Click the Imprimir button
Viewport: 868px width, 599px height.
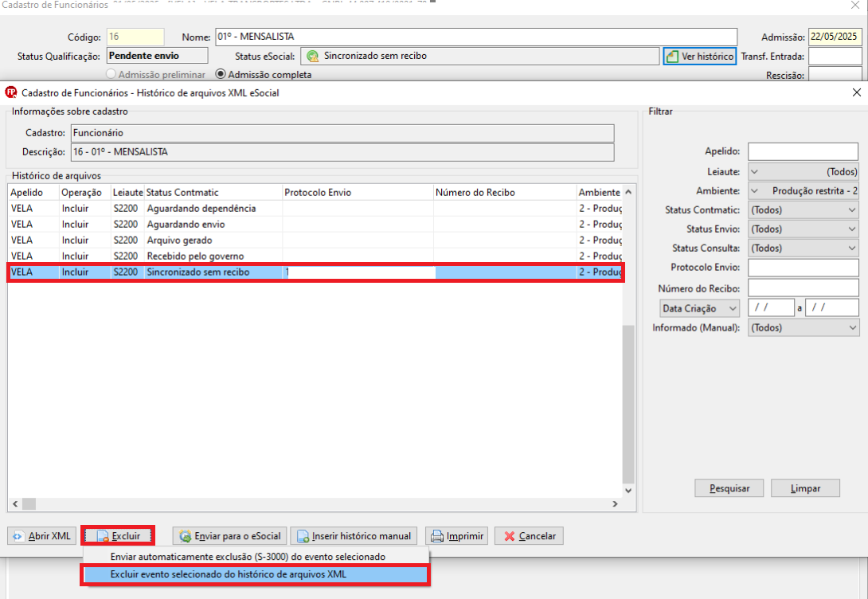pos(457,536)
